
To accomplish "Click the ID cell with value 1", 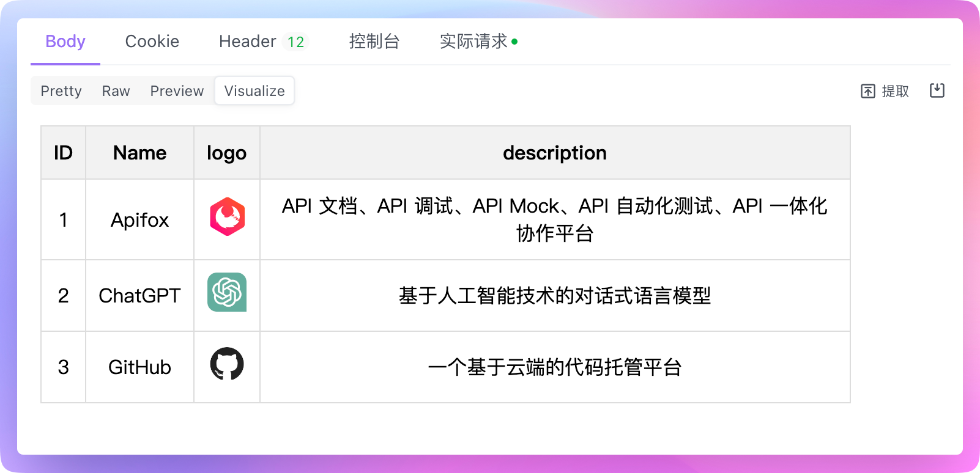I will pos(63,219).
